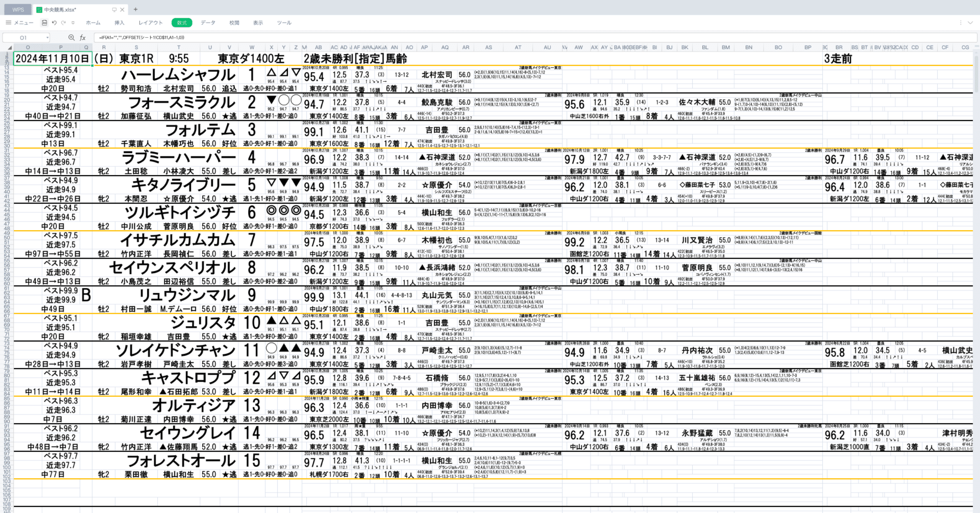
Task: Select horse name リュウジンマル
Action: (x=187, y=295)
